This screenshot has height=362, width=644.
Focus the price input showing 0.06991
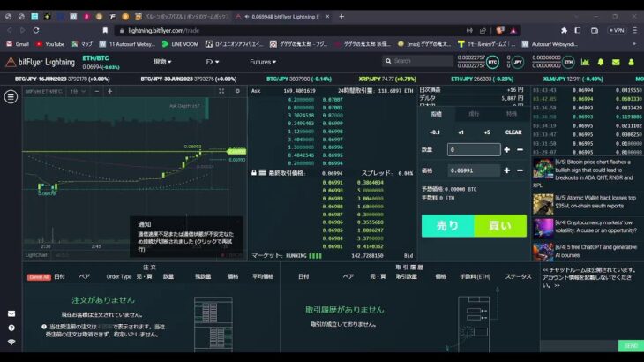[x=474, y=170]
